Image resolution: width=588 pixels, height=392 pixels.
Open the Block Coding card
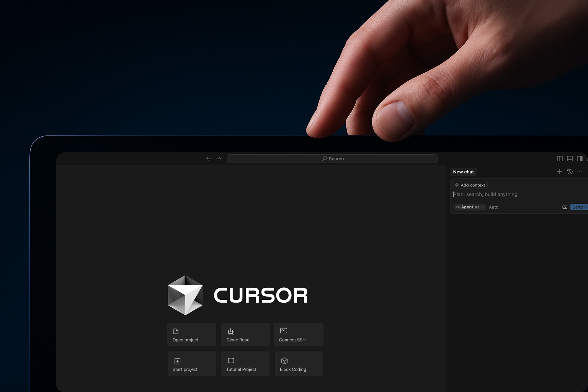(x=299, y=364)
